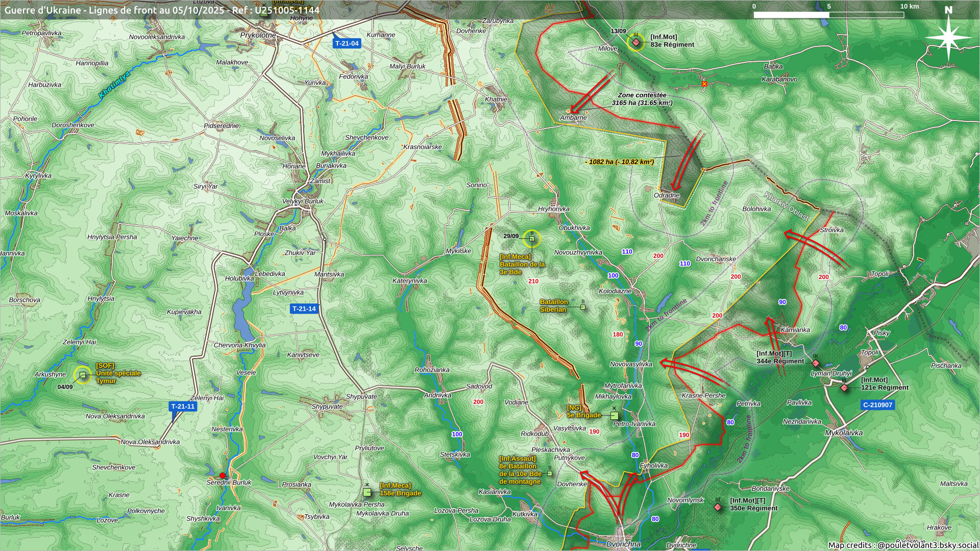Click the Zone contestée 3165 ha label
Viewport: 980px width, 551px height.
tap(642, 99)
